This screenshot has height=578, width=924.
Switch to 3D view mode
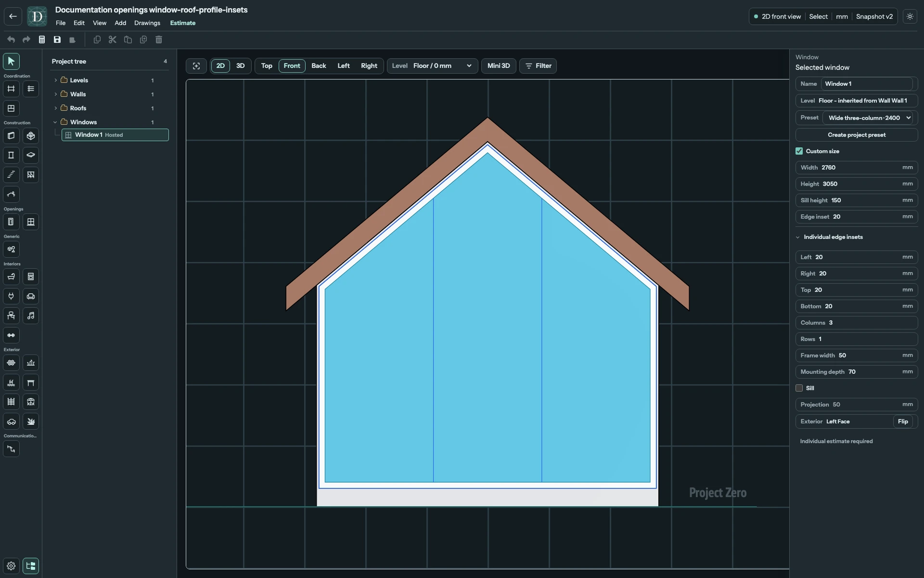241,66
